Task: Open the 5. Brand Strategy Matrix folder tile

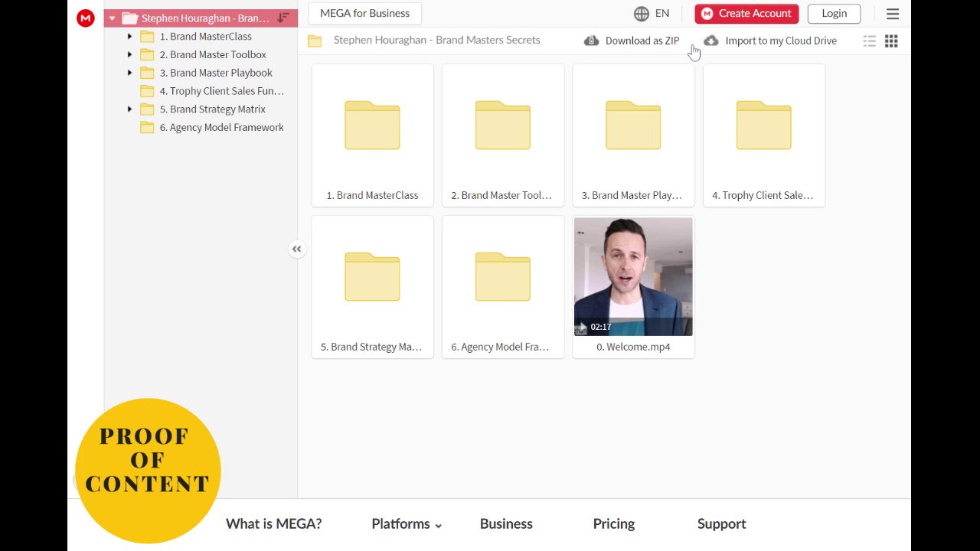Action: coord(372,286)
